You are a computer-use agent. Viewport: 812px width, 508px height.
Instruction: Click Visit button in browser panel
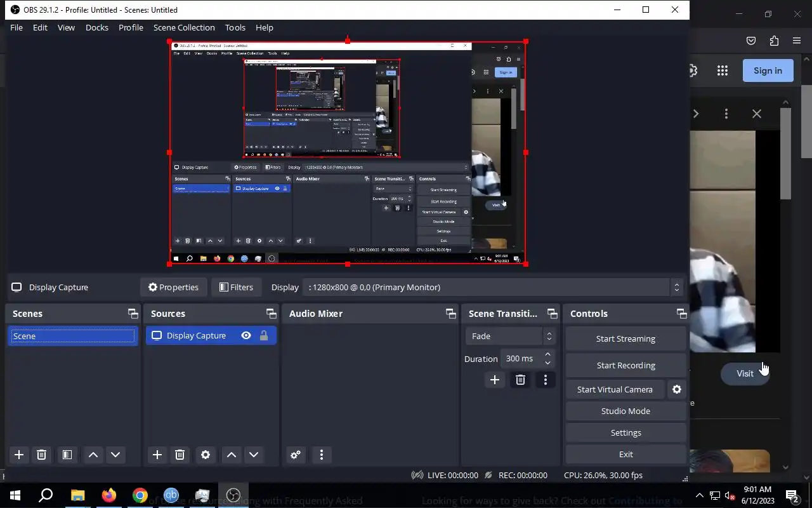(745, 373)
